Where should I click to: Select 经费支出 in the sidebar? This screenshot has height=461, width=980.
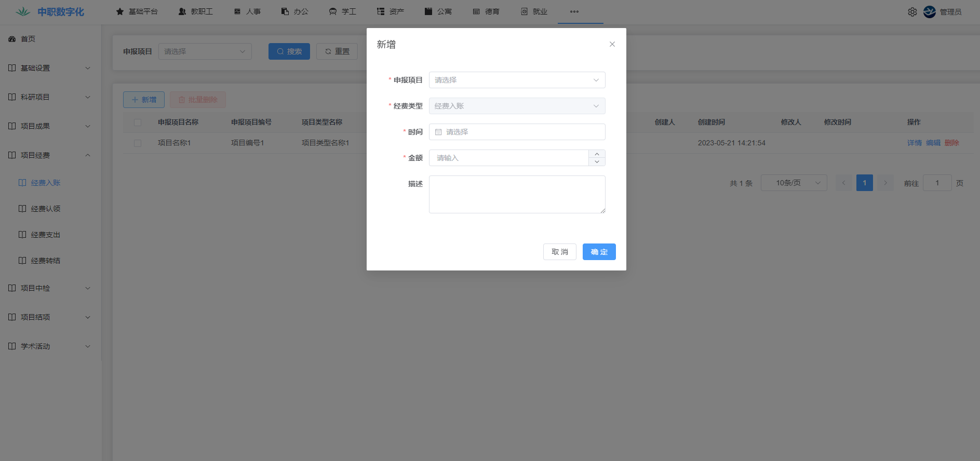click(x=46, y=235)
